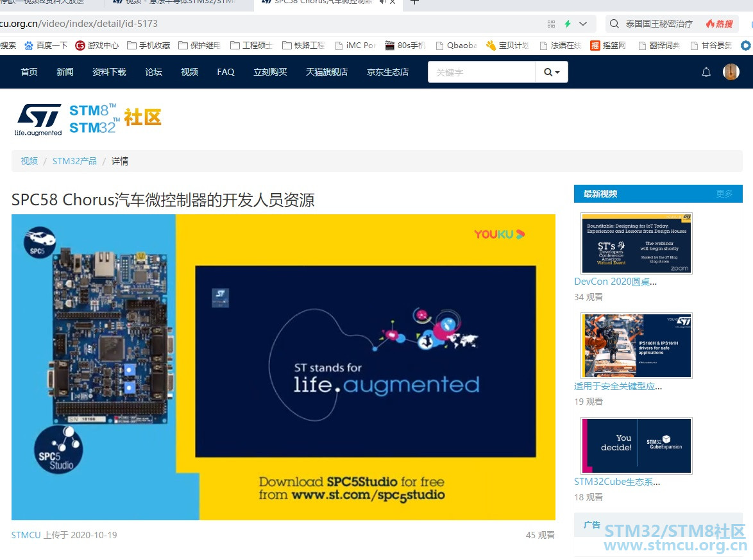Open the iMC Por bookmark
The width and height of the screenshot is (753, 560).
pyautogui.click(x=355, y=45)
